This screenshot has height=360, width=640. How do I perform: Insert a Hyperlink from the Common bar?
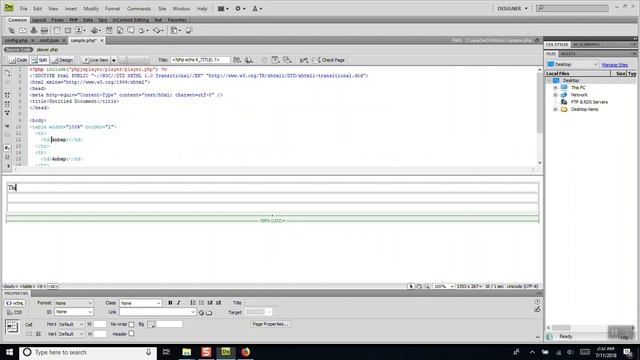point(11,31)
